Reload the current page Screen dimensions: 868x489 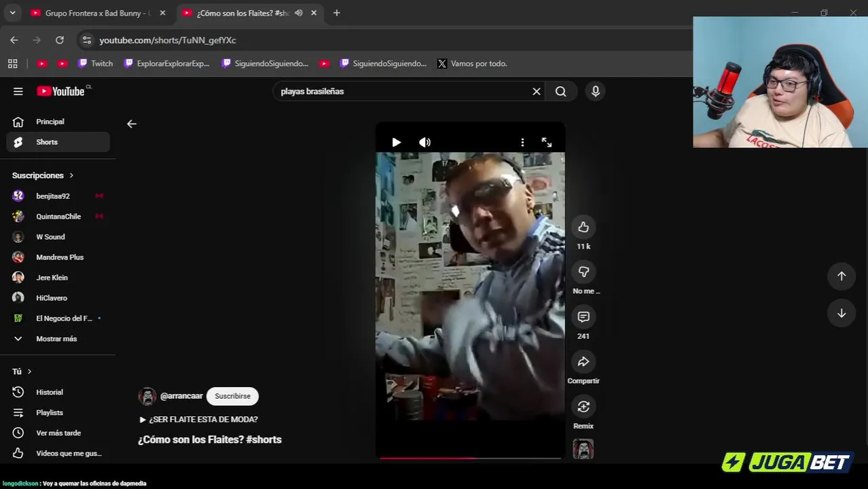point(60,40)
